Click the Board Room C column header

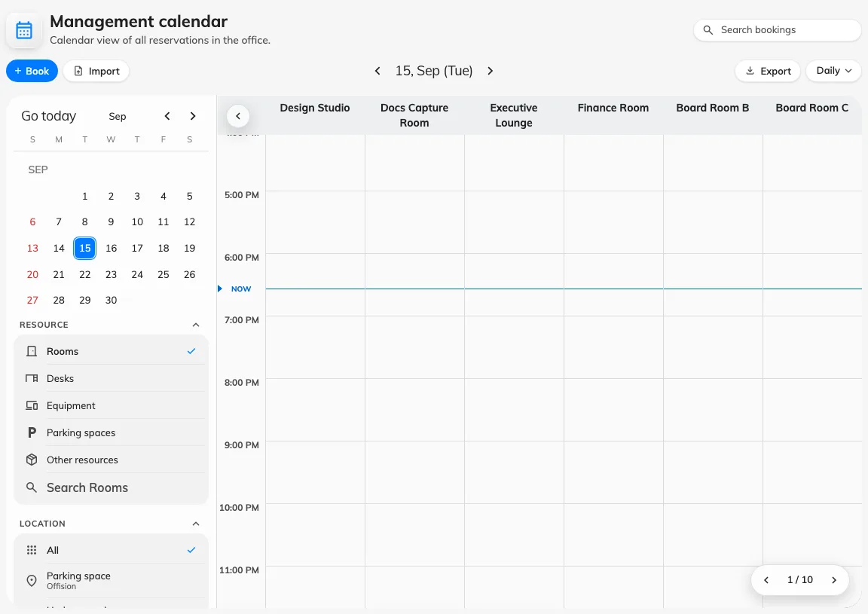pyautogui.click(x=812, y=108)
